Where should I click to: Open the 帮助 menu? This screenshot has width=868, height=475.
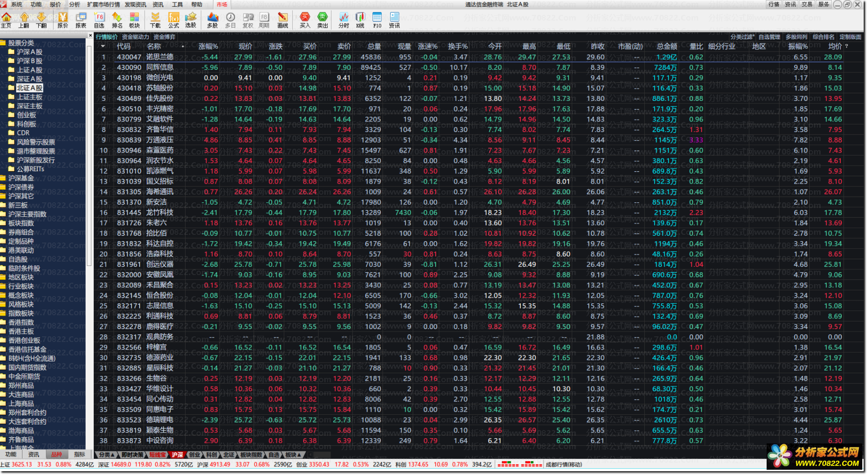tap(197, 4)
